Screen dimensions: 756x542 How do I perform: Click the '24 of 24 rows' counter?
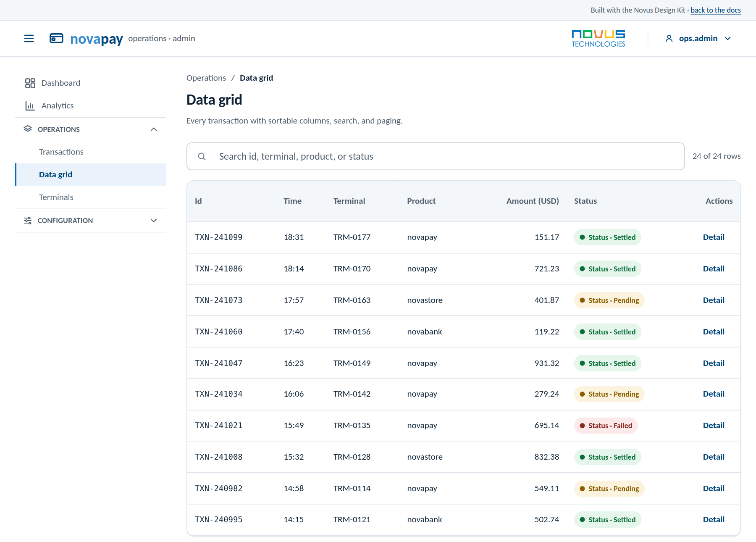click(x=717, y=156)
